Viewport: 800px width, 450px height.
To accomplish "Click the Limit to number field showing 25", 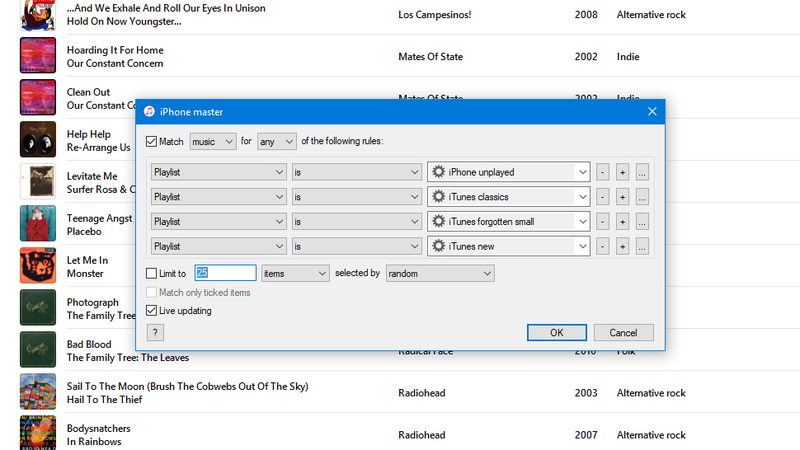I will pos(225,273).
